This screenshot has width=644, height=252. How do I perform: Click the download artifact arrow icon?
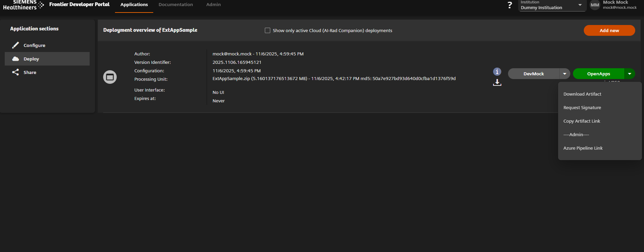coord(497,82)
